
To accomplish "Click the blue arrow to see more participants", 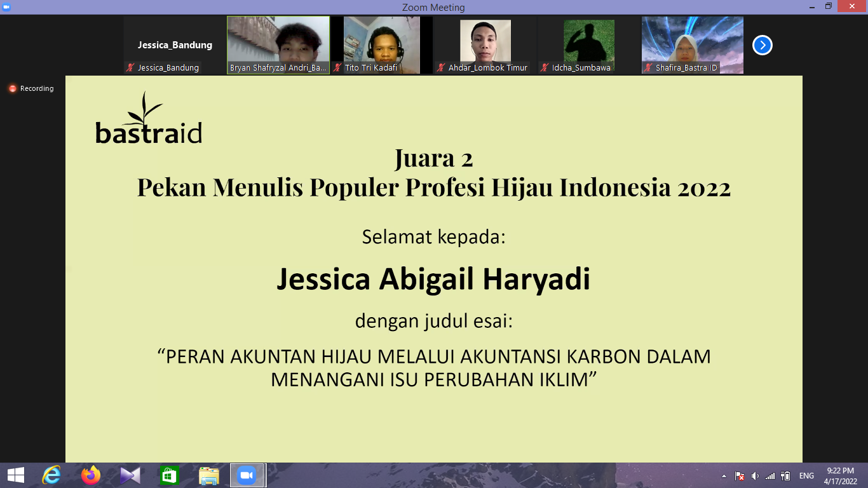I will click(x=761, y=44).
